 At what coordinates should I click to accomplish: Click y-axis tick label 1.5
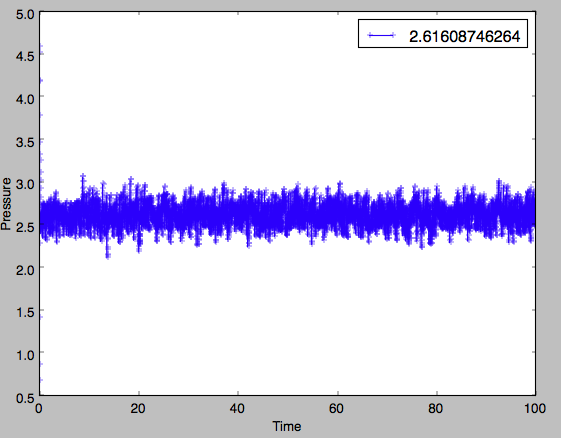pyautogui.click(x=25, y=312)
